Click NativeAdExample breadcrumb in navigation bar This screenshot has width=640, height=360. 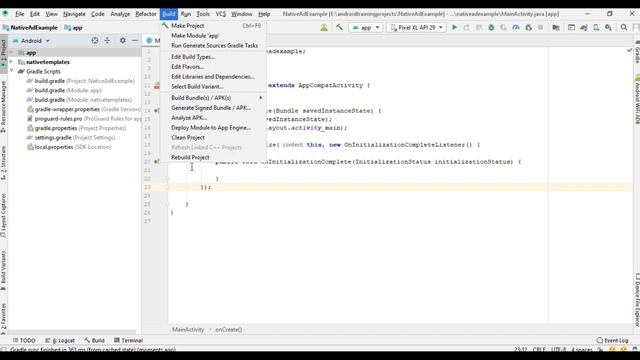tap(30, 28)
